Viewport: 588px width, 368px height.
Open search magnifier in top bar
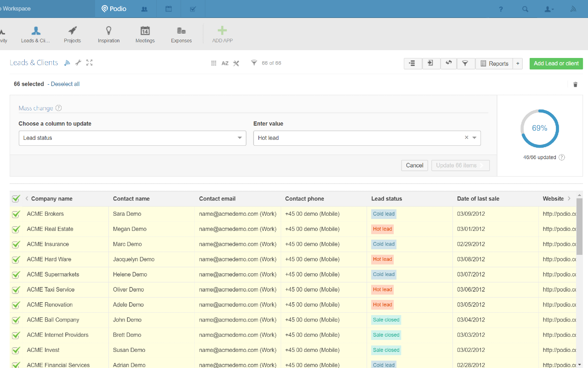click(x=525, y=9)
